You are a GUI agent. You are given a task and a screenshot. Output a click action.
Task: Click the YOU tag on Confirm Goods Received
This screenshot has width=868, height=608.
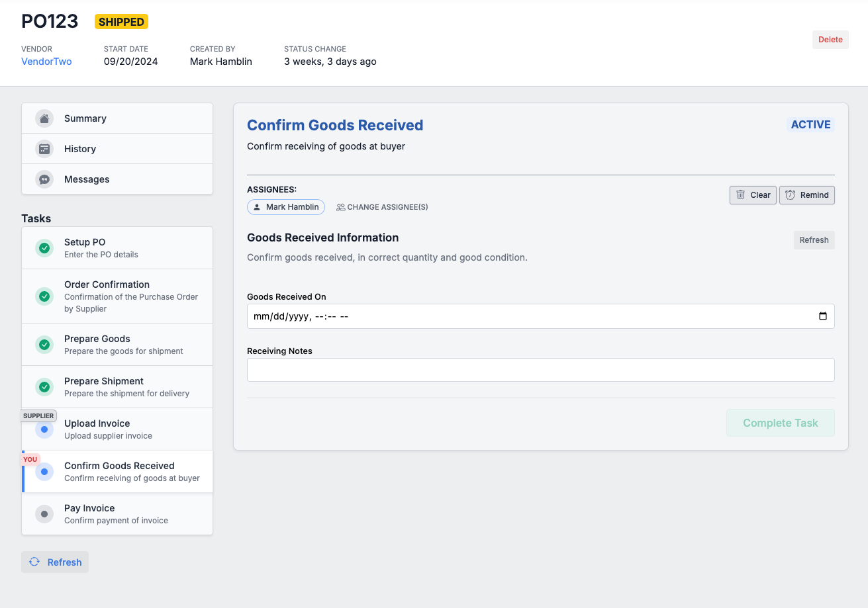click(x=30, y=459)
